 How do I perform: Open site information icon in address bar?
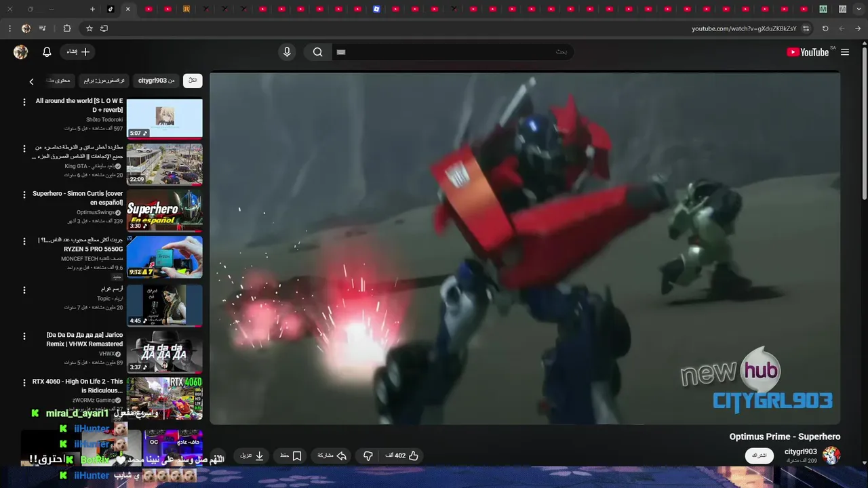[x=806, y=28]
